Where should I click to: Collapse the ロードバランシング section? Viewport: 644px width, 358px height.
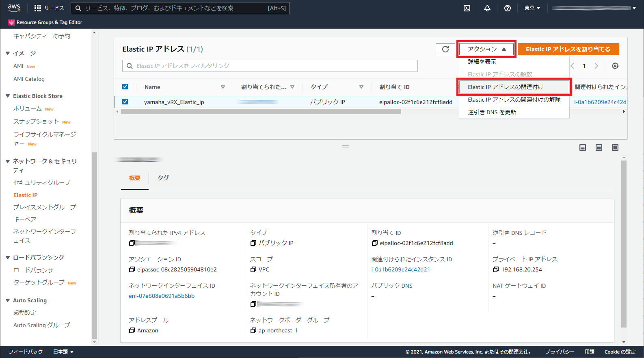click(x=8, y=258)
